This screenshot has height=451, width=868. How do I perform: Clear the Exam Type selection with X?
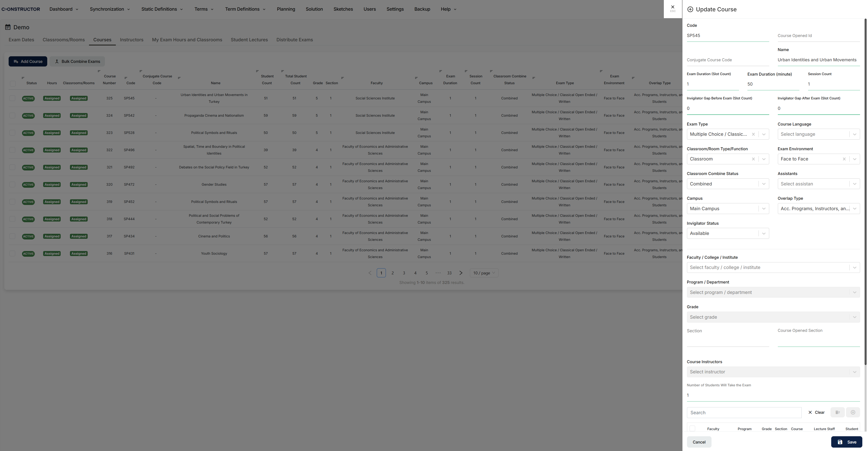[x=754, y=134]
